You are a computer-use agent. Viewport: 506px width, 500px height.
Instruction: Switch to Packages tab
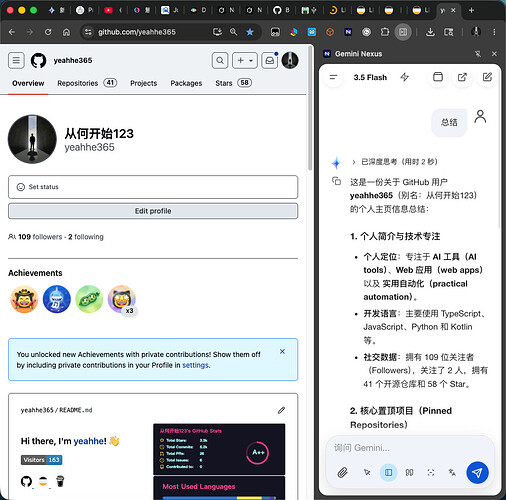[x=186, y=83]
